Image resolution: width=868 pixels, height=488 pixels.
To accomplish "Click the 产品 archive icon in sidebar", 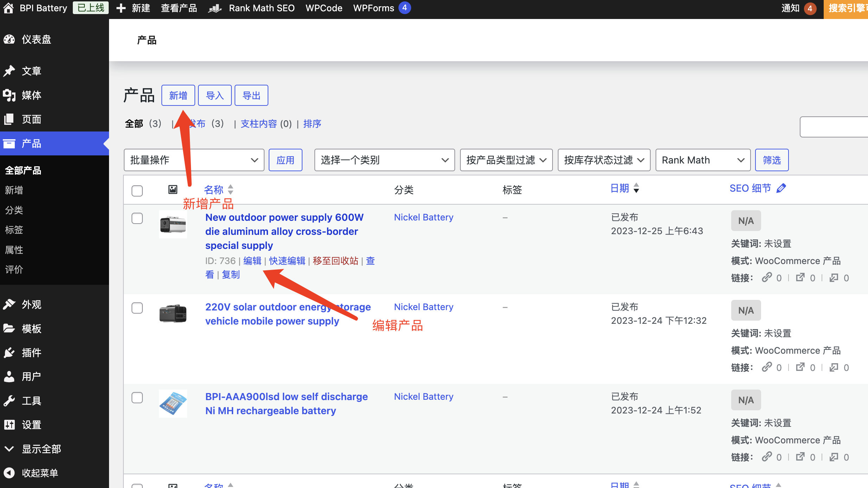I will pyautogui.click(x=9, y=143).
